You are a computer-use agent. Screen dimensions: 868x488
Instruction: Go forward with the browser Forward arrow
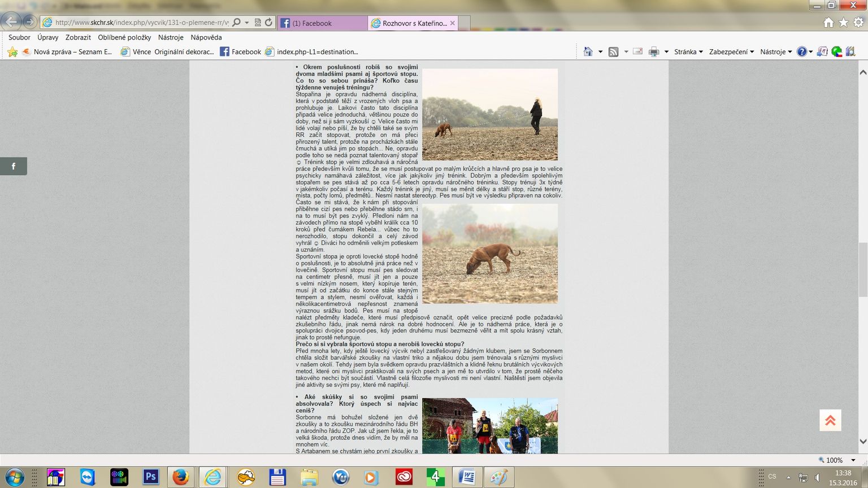29,23
